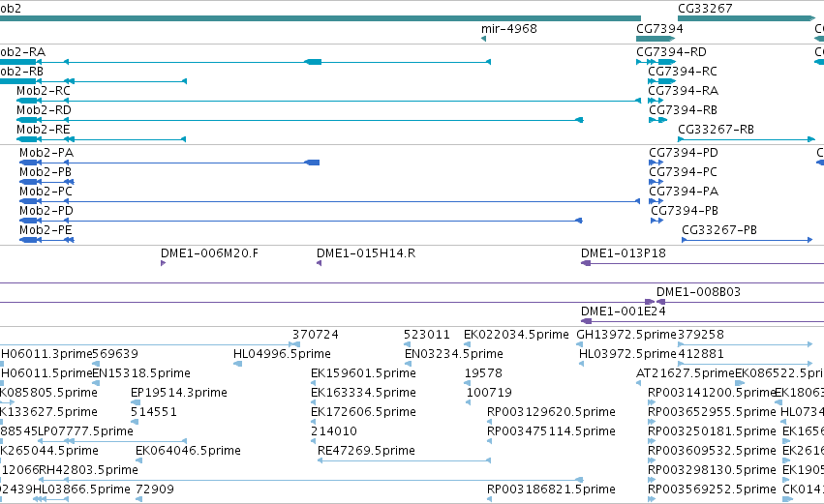Select EST 370724
824x504 pixels.
click(x=316, y=335)
